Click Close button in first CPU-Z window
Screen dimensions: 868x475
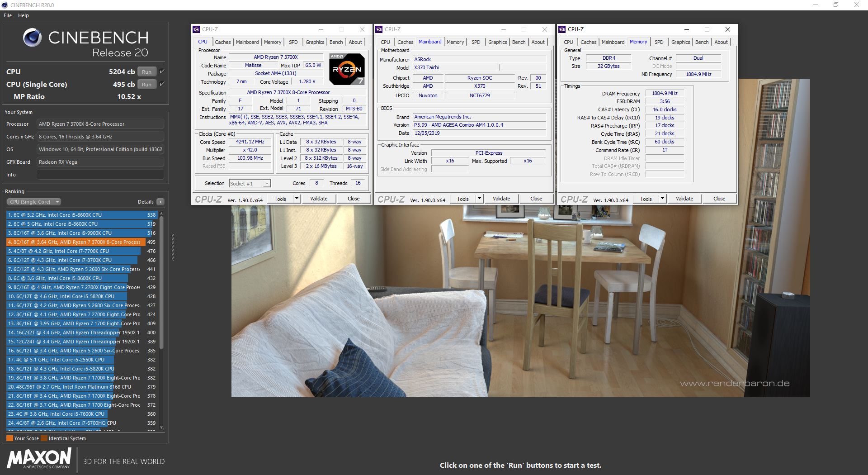pyautogui.click(x=354, y=199)
